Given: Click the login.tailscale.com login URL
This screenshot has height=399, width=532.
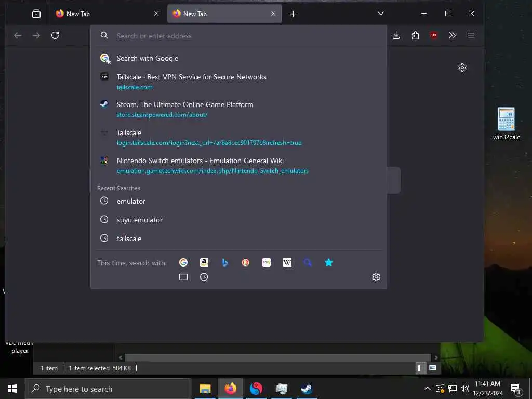Looking at the screenshot, I should 209,143.
